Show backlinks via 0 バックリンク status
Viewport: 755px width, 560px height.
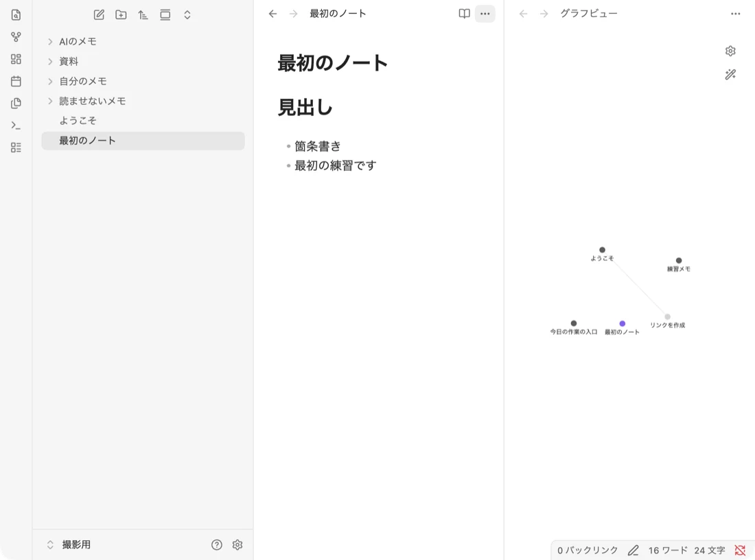[x=588, y=550]
